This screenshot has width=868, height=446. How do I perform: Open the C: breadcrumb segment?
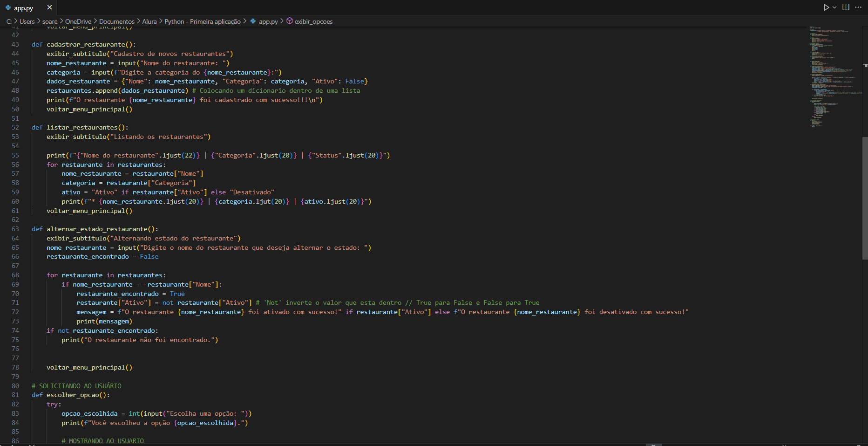tap(9, 21)
